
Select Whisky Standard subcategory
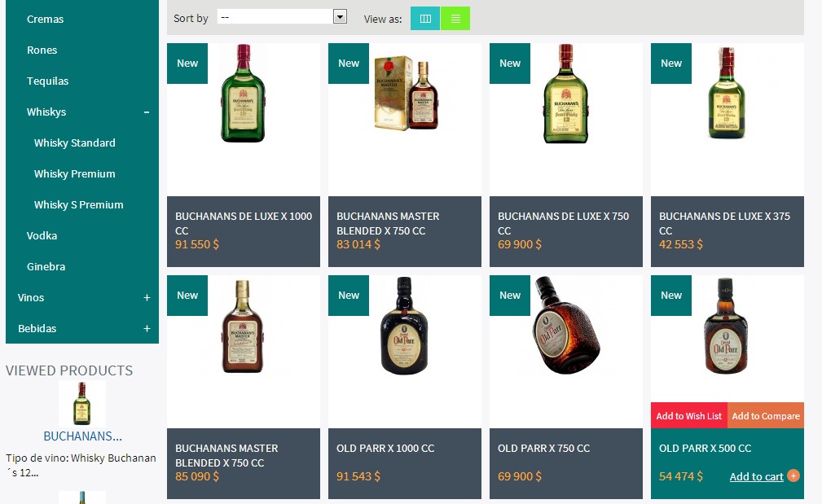coord(74,142)
